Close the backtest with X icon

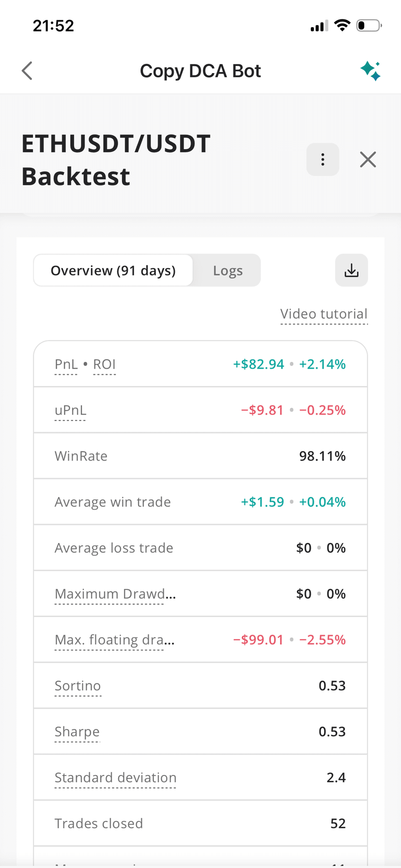coord(368,159)
